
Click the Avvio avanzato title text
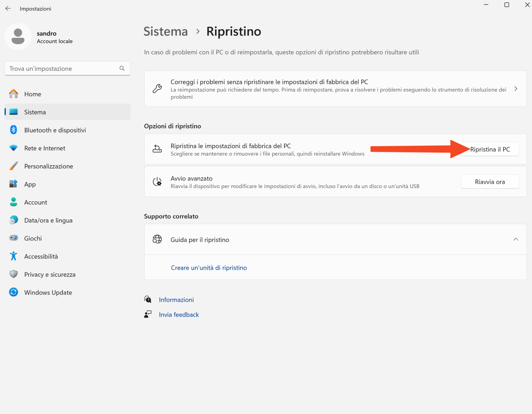[x=192, y=178]
